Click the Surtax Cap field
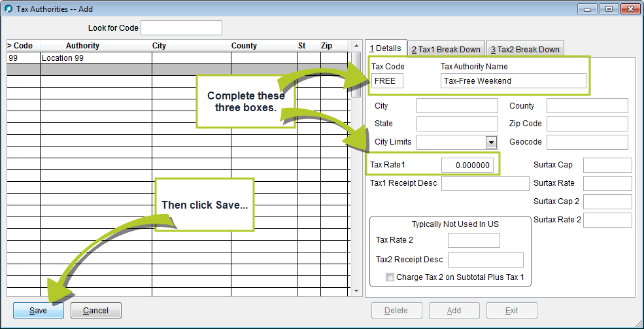 pyautogui.click(x=607, y=165)
